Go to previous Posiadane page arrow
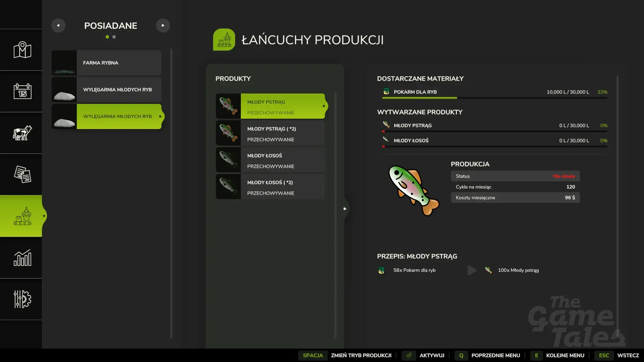This screenshot has height=362, width=644. [58, 25]
